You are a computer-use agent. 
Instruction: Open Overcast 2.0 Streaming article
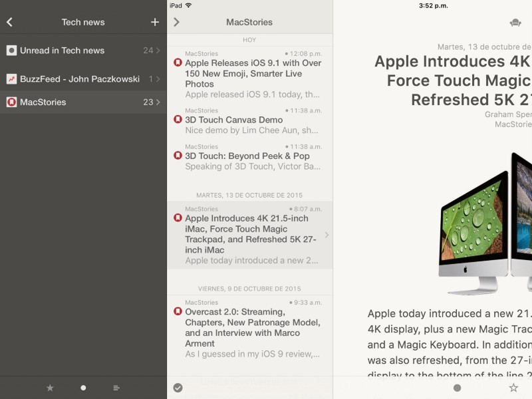(x=249, y=329)
